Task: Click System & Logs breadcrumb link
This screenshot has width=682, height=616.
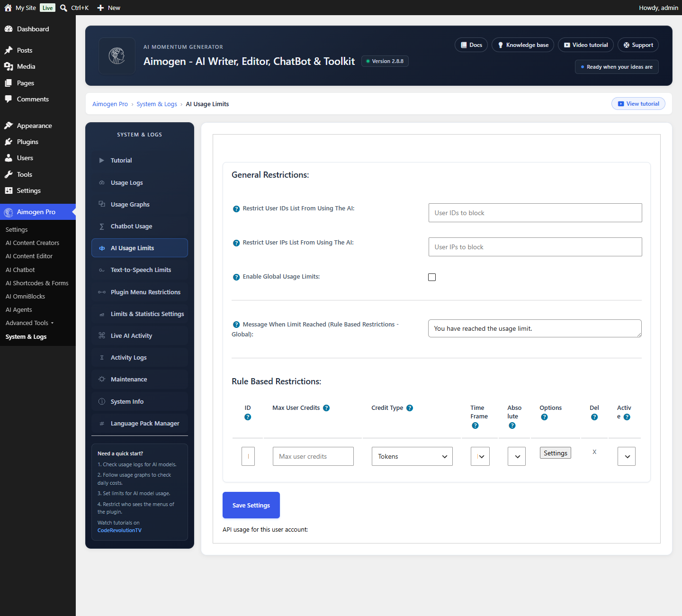Action: 157,104
